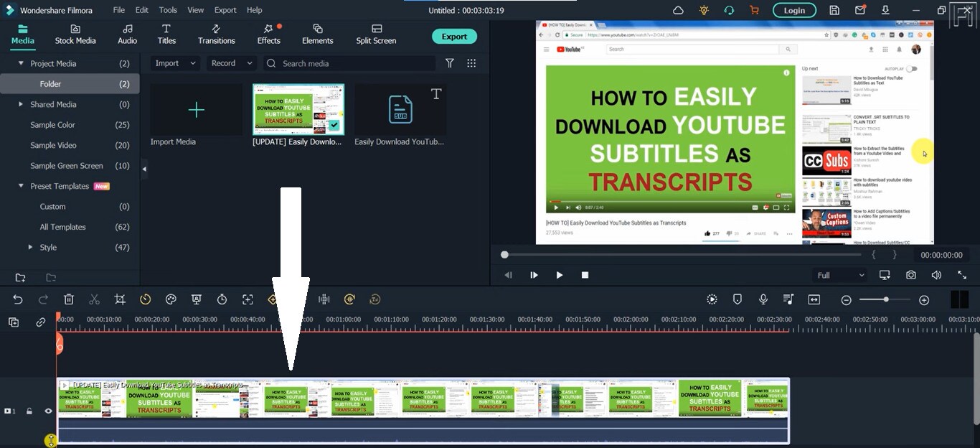Click the preview playback progress slider

pyautogui.click(x=682, y=255)
